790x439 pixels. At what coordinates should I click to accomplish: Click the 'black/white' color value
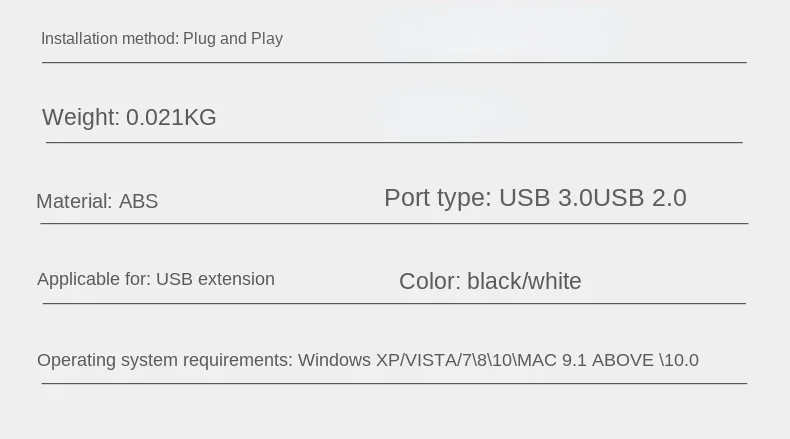(524, 282)
